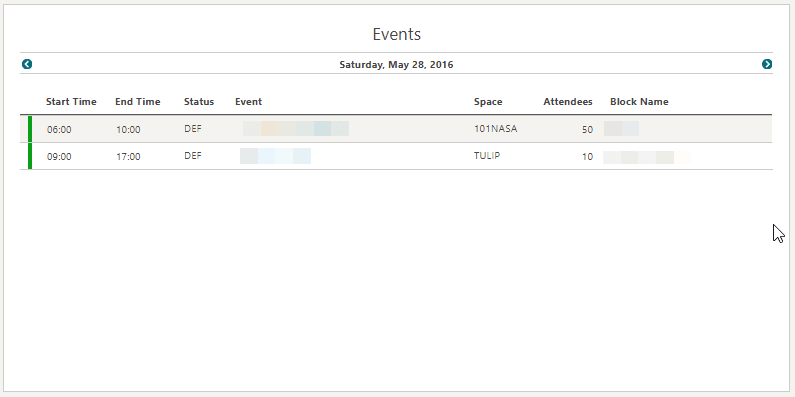Click the 101NASA space cell
Screen dimensions: 795x397
coord(495,129)
